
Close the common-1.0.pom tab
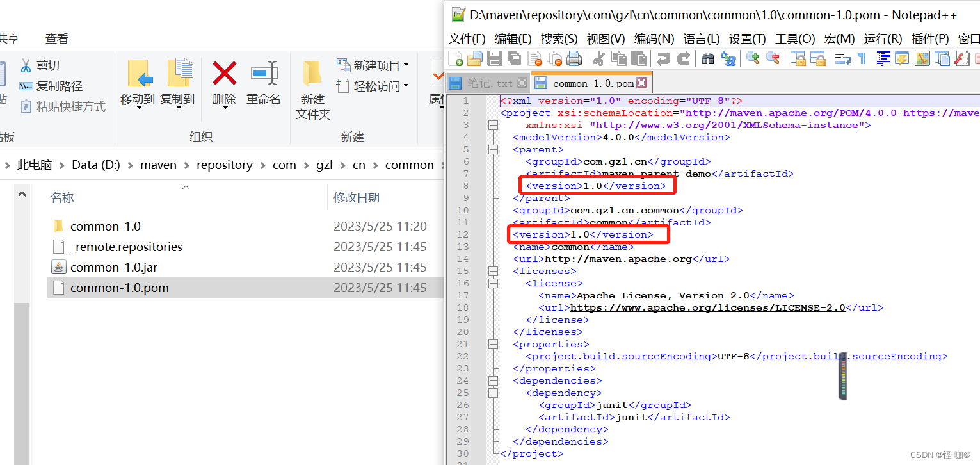tap(641, 83)
